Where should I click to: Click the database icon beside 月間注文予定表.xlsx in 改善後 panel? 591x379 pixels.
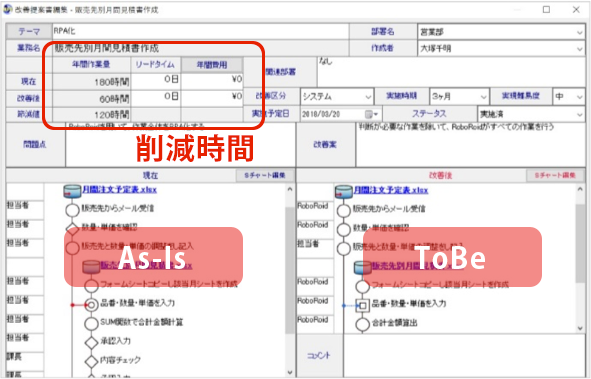(x=343, y=192)
